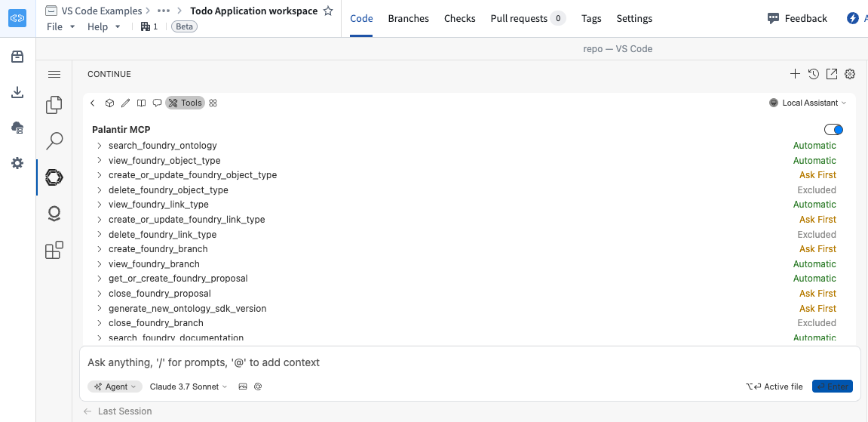
Task: Click the Code Workspaces logo icon
Action: pos(17,18)
